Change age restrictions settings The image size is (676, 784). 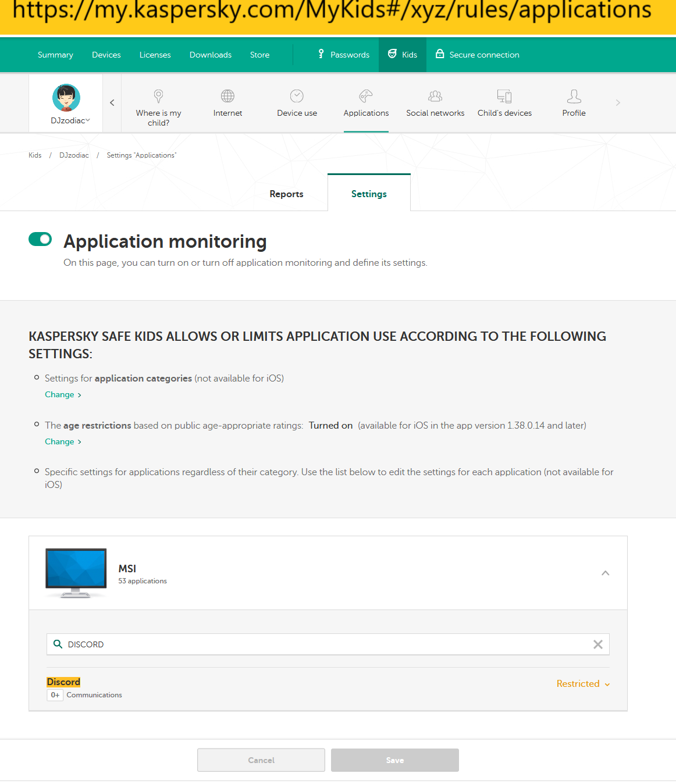[63, 441]
